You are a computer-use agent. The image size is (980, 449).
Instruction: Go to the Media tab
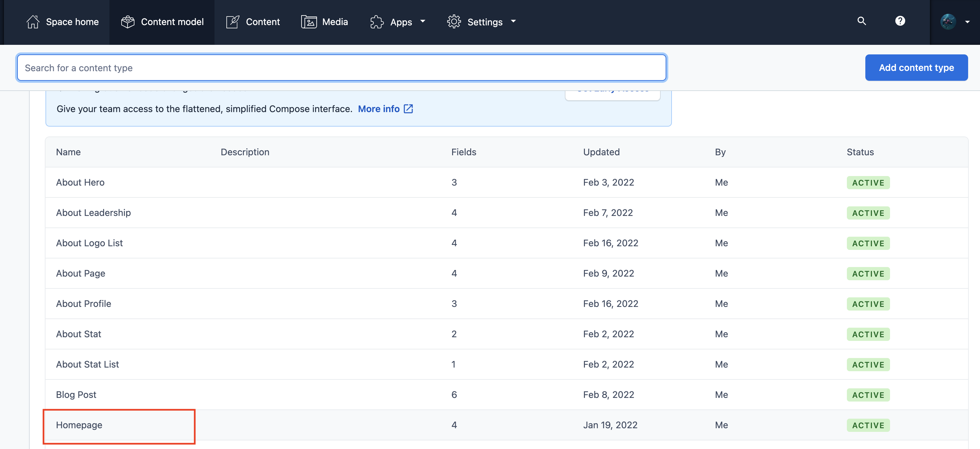(x=335, y=22)
